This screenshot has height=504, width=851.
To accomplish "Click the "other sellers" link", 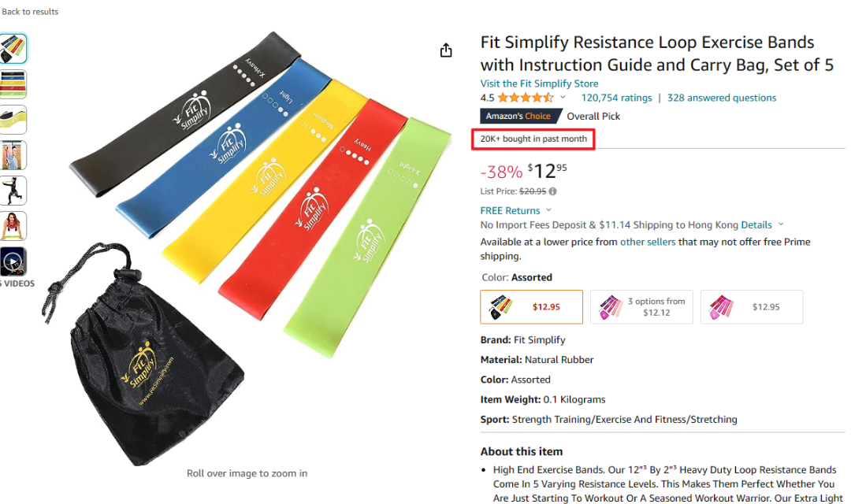I will click(x=648, y=242).
